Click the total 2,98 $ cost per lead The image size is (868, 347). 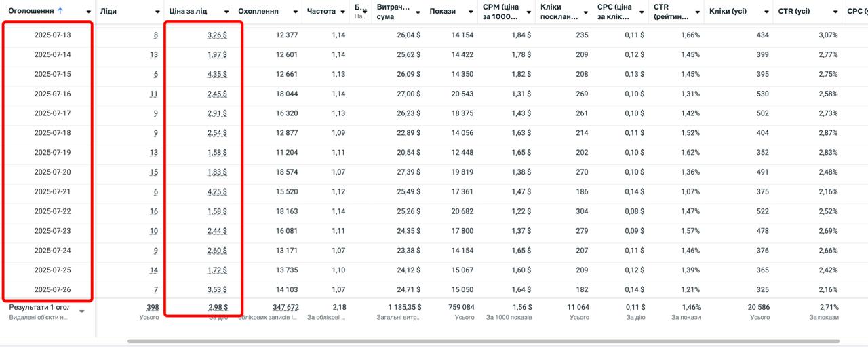[217, 308]
